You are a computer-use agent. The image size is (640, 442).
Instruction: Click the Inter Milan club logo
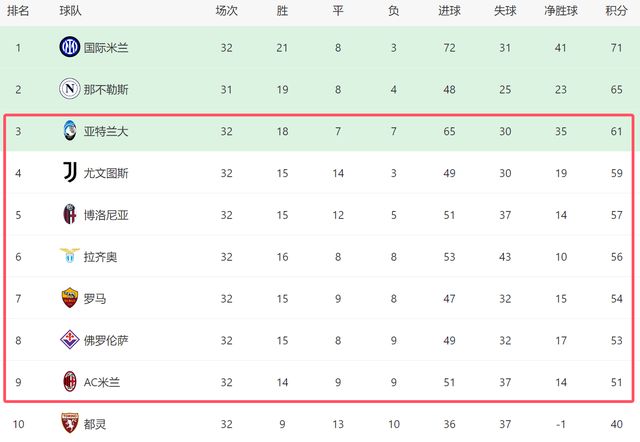click(x=69, y=47)
